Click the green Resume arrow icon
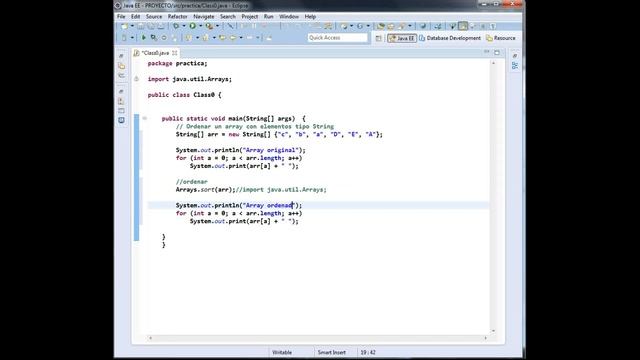The image size is (640, 360). click(x=144, y=38)
